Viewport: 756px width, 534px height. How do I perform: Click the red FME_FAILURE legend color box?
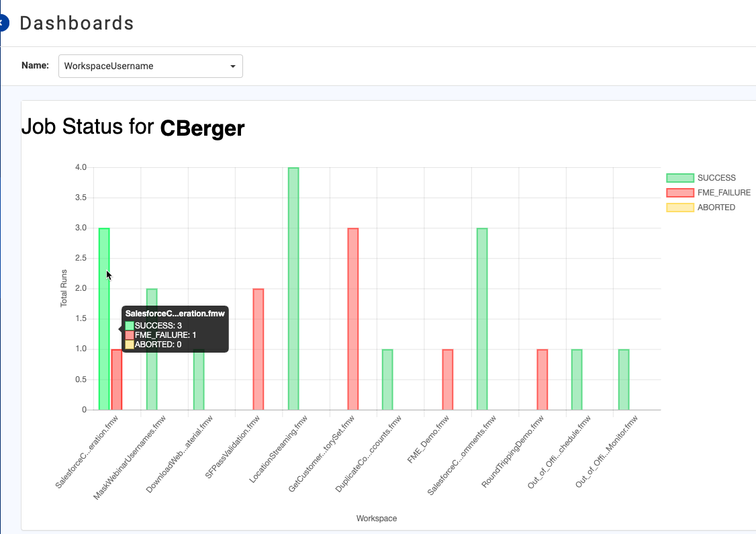(x=680, y=193)
